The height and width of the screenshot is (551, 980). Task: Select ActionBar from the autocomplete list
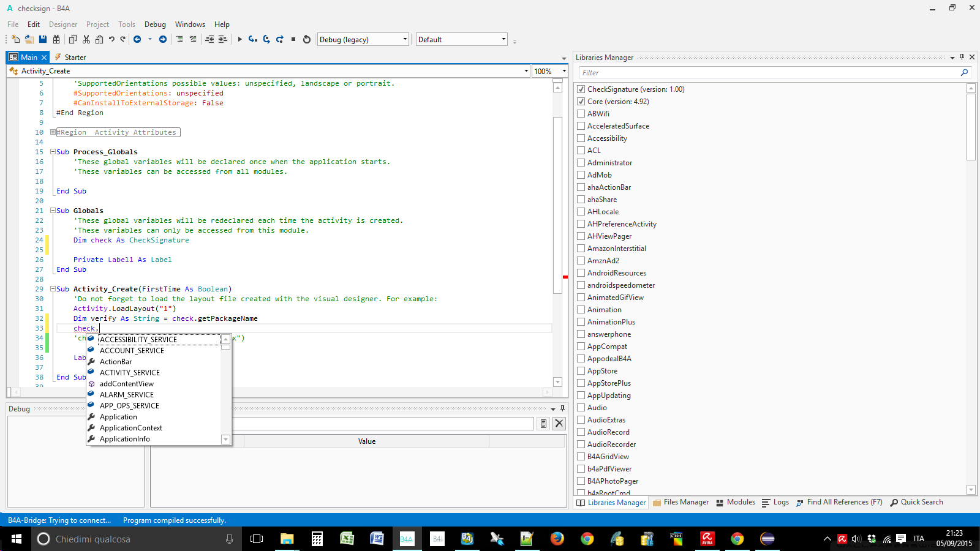point(116,362)
